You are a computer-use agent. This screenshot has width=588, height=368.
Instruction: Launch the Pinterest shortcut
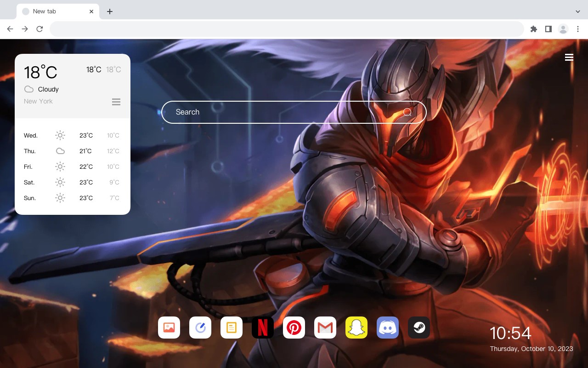point(294,328)
